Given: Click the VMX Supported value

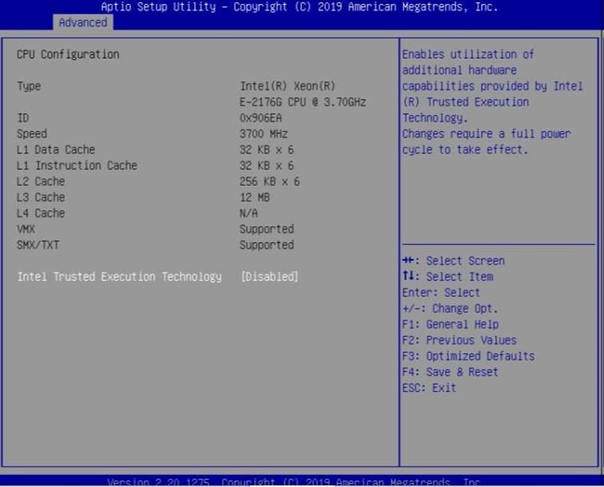Looking at the screenshot, I should [267, 229].
